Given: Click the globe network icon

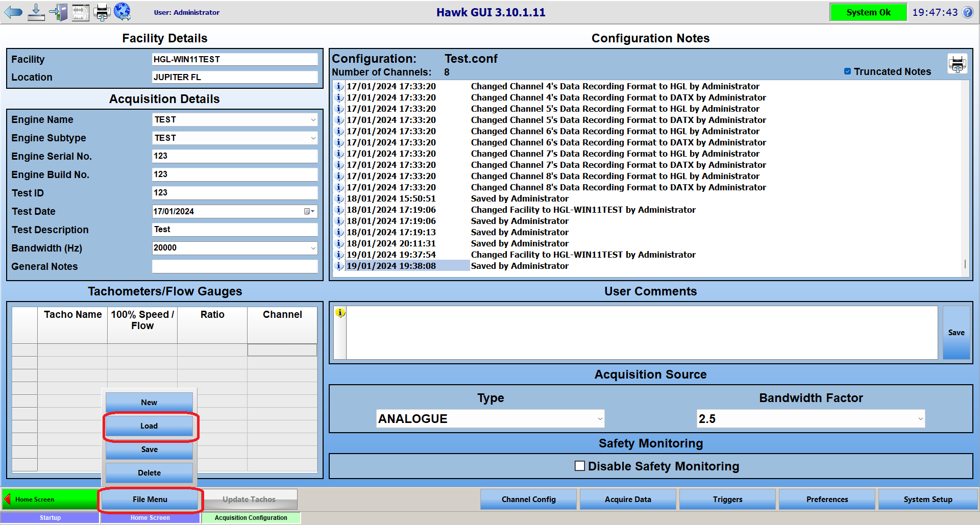Looking at the screenshot, I should pos(122,11).
